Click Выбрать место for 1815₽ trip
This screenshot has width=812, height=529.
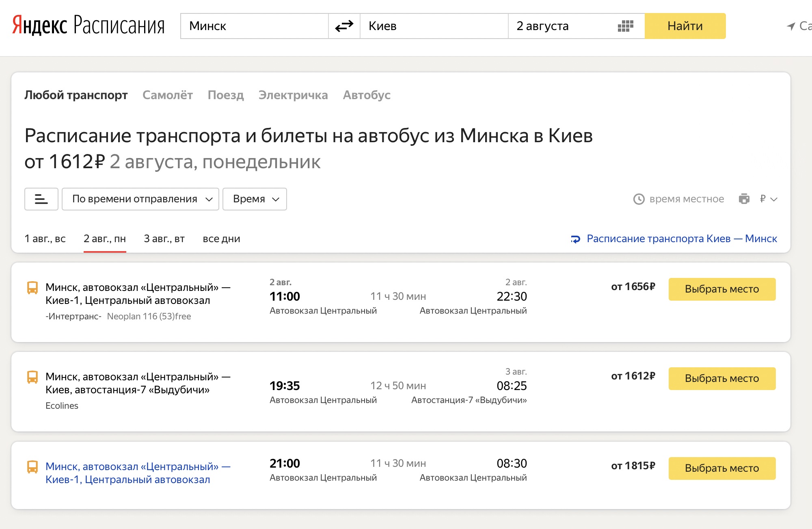click(722, 468)
